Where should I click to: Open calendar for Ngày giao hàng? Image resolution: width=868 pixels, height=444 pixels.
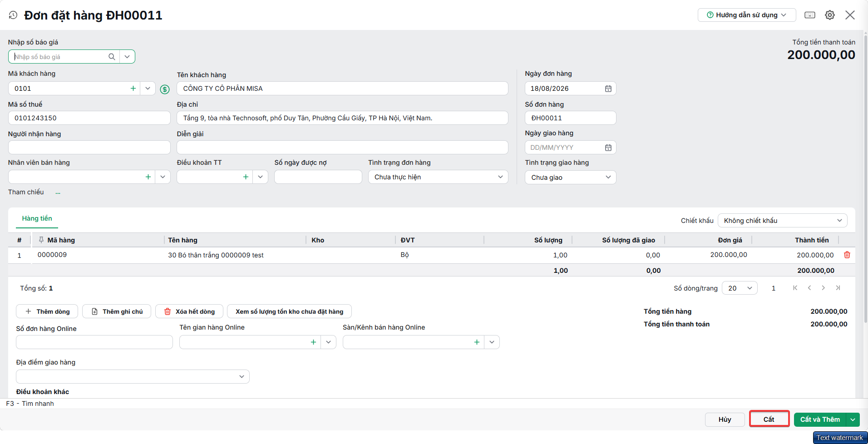[608, 148]
